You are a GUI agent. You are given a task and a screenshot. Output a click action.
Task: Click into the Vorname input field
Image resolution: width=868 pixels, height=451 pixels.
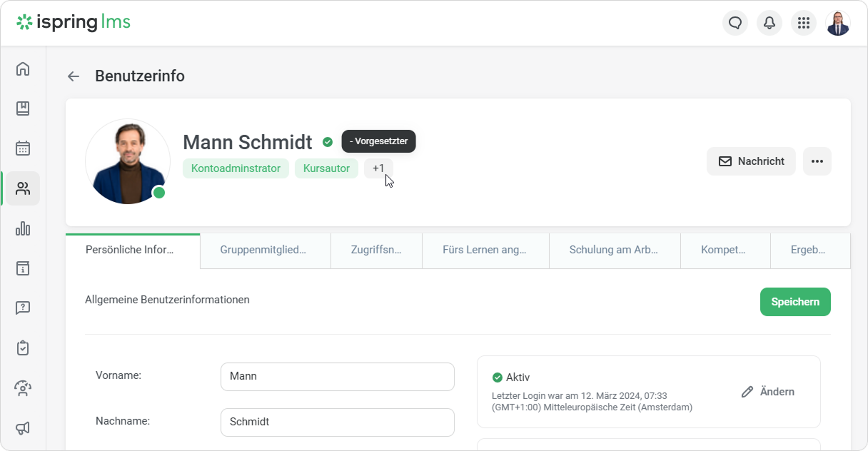(x=337, y=377)
